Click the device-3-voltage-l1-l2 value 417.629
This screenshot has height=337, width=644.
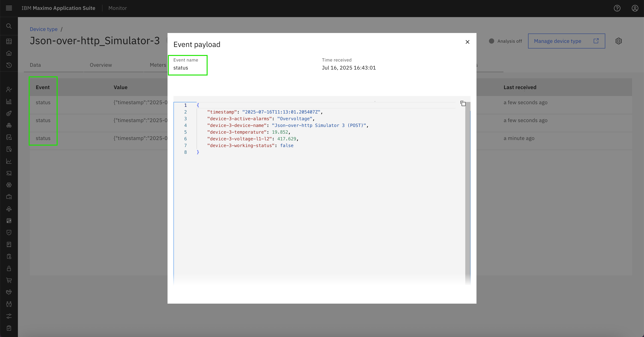[286, 139]
